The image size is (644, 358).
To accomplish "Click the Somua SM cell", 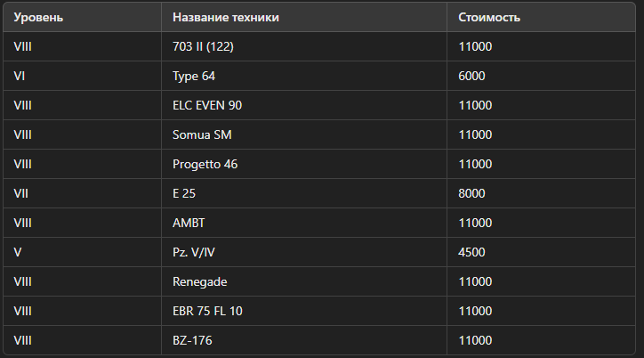I will pos(202,134).
